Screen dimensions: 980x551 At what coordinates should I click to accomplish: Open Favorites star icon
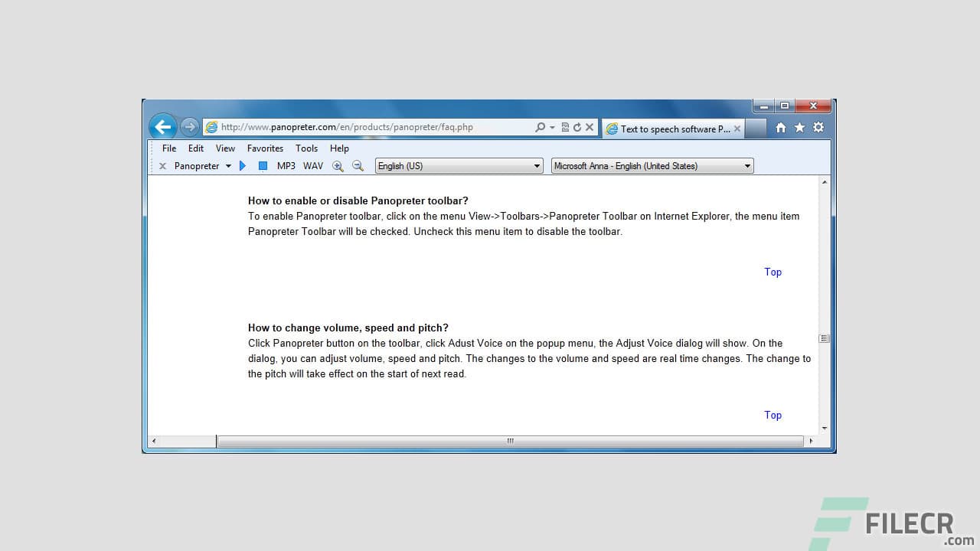pyautogui.click(x=799, y=128)
